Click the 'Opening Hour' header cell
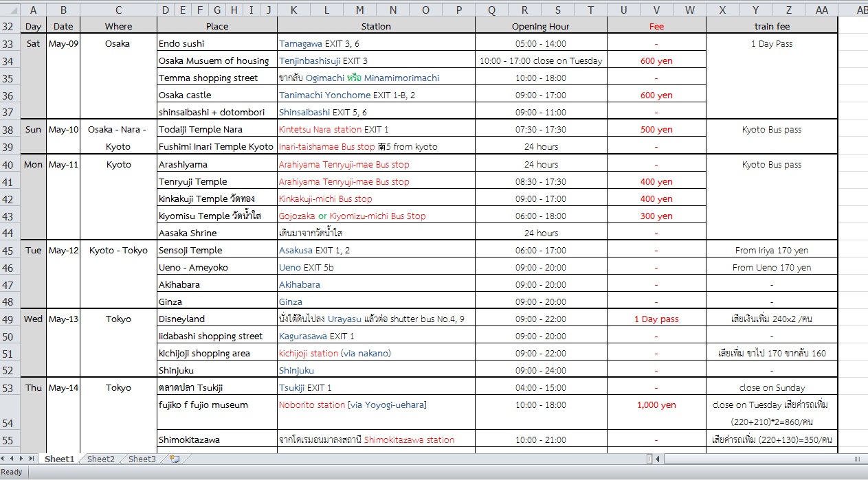Viewport: 868px width, 480px height. [x=541, y=26]
